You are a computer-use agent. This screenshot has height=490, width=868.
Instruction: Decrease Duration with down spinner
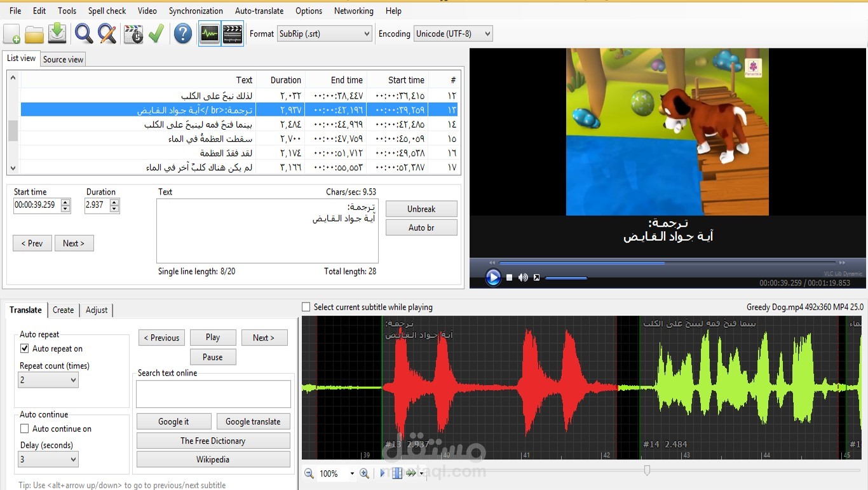[114, 208]
